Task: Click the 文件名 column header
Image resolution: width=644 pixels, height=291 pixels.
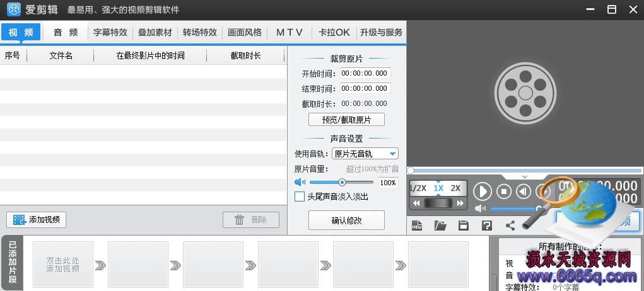Action: pos(61,55)
